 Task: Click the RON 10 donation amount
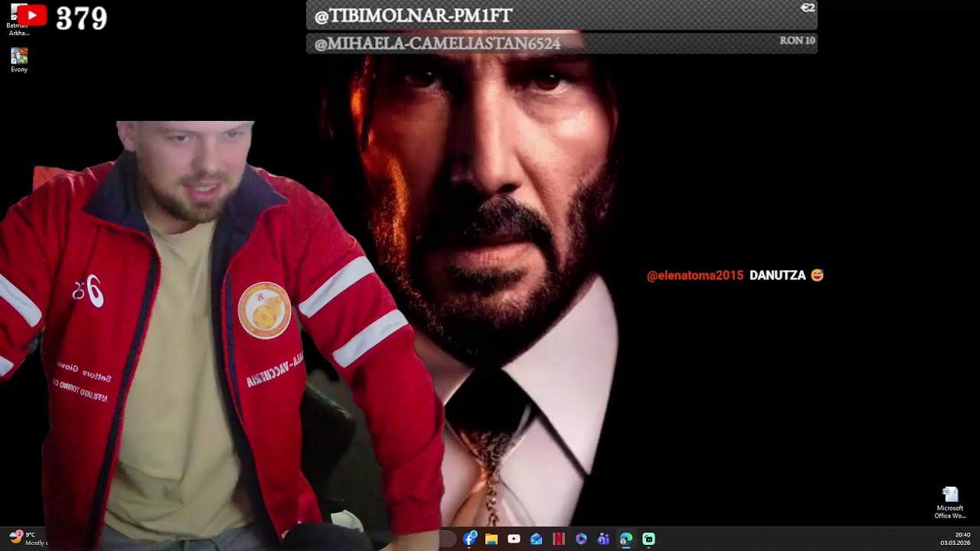click(797, 41)
